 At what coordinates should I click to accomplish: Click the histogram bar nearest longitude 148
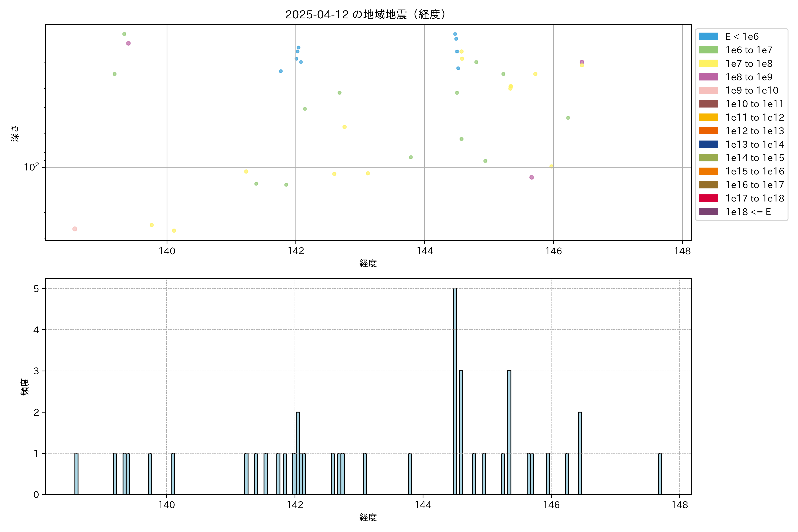click(x=660, y=474)
